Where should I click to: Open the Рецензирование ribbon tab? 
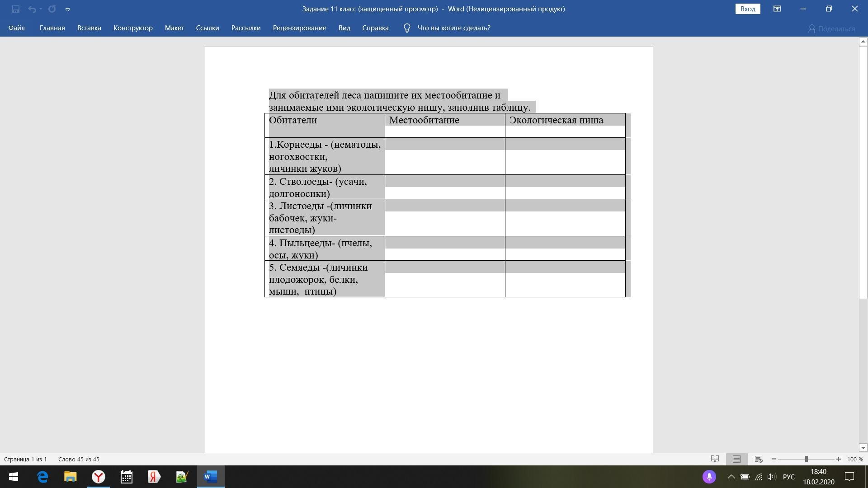click(x=299, y=28)
